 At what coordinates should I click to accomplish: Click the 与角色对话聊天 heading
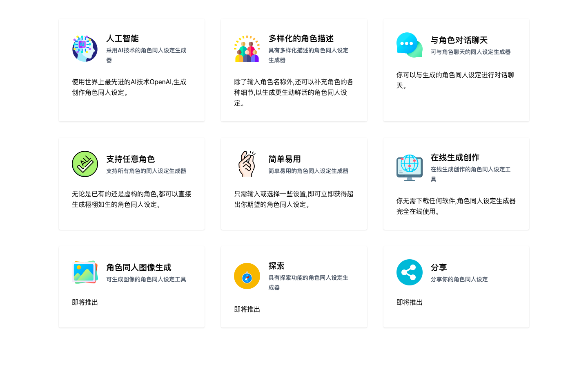click(459, 40)
